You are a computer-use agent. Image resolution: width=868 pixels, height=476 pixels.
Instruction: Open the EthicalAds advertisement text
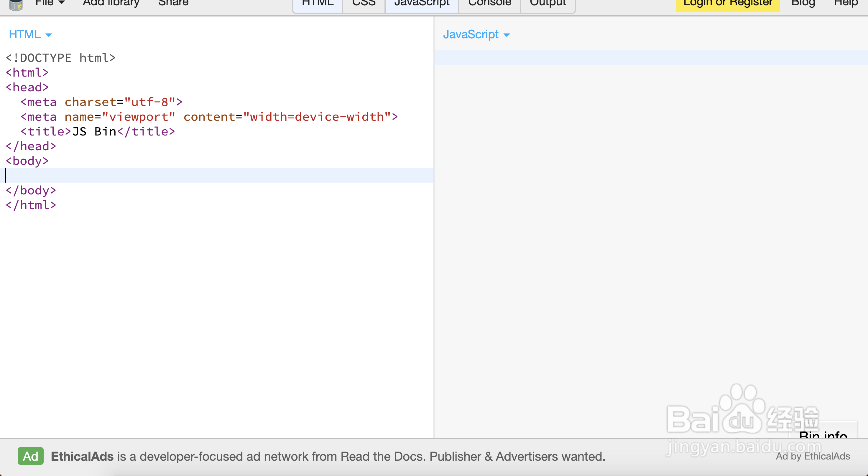pyautogui.click(x=328, y=457)
